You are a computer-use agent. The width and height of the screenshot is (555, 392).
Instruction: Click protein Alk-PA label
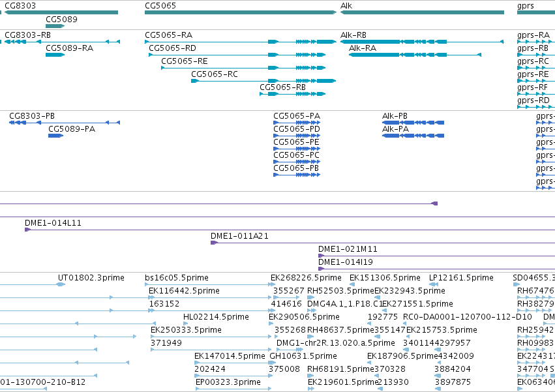395,129
